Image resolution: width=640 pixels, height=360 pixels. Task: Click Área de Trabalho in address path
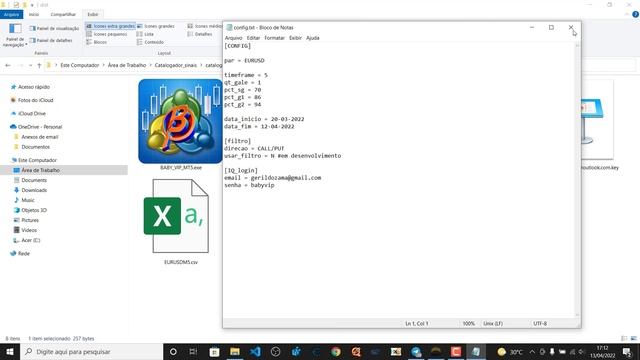coord(127,65)
